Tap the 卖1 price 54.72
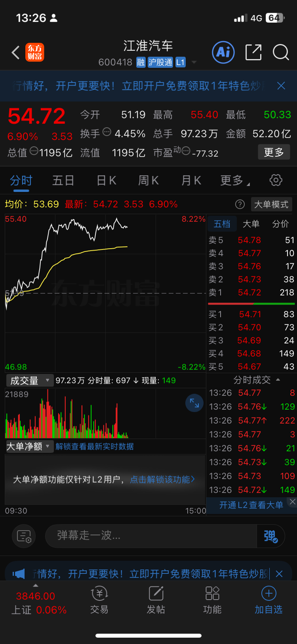The image size is (297, 644). tap(249, 292)
